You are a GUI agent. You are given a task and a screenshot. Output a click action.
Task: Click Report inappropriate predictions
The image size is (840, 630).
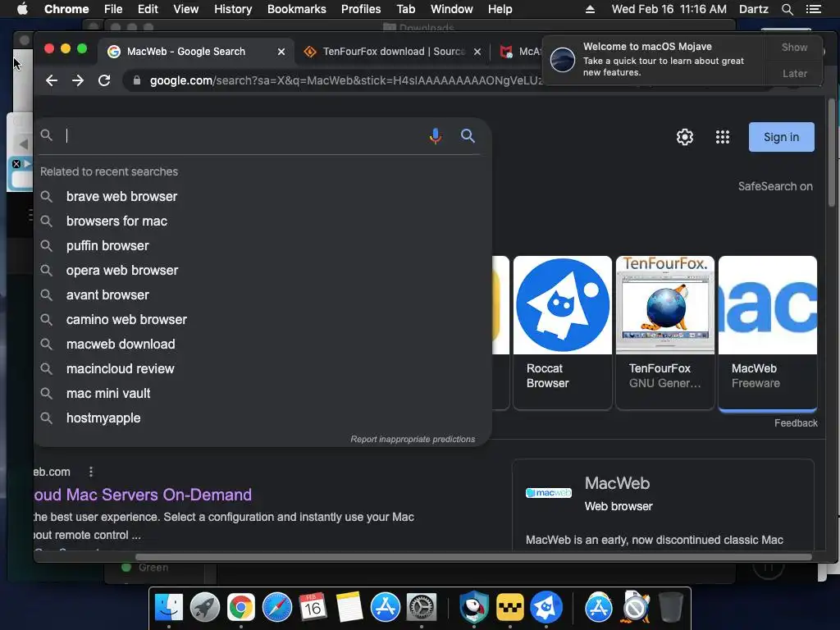(x=413, y=439)
